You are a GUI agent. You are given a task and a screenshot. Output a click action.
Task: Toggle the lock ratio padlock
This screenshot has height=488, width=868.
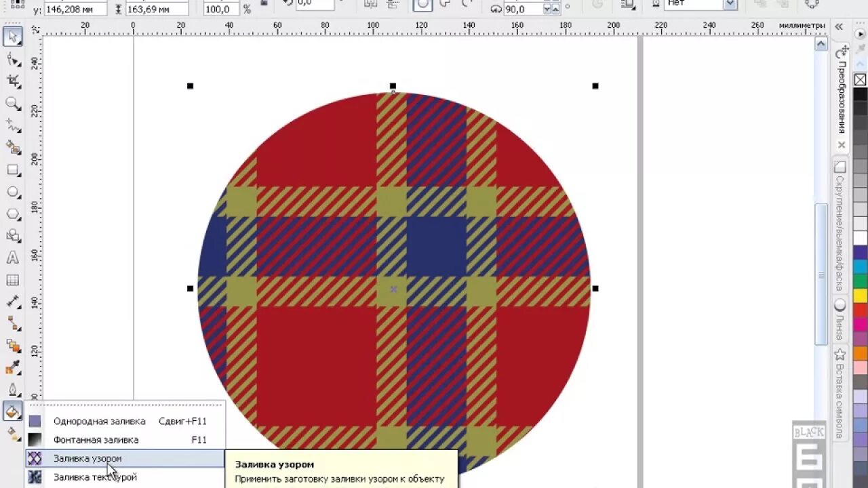click(264, 4)
